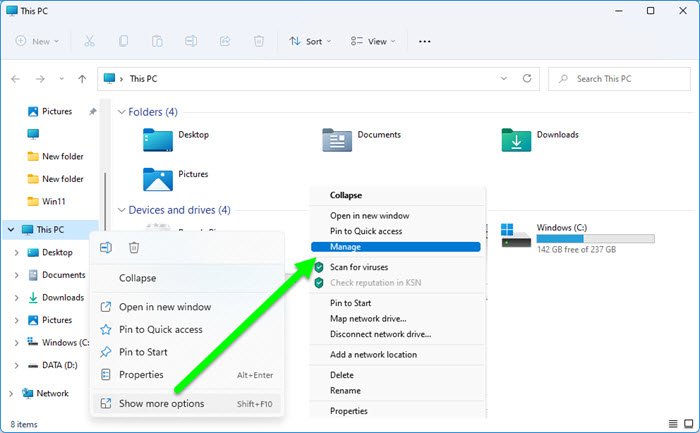Click This PC breadcrumb in address bar
The height and width of the screenshot is (433, 700).
(x=143, y=79)
